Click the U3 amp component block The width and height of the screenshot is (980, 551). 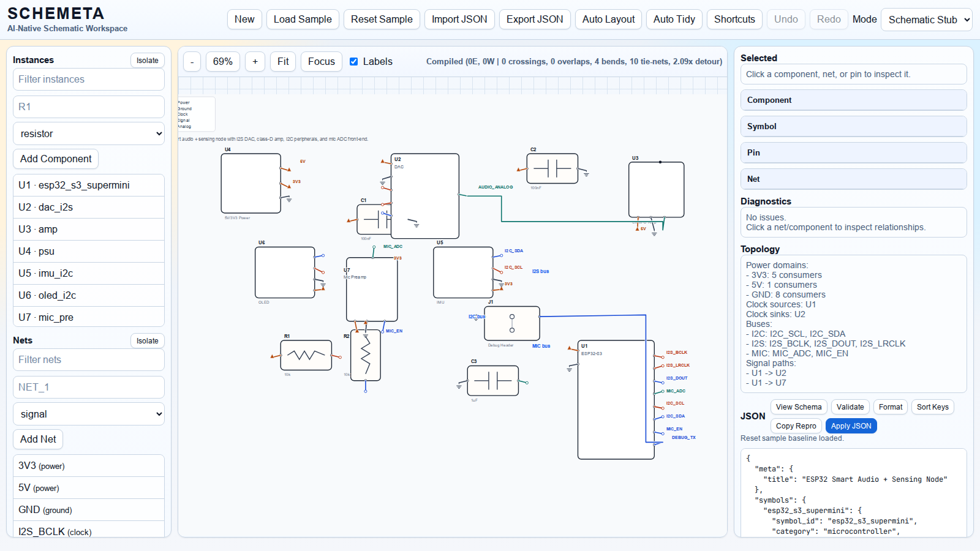656,189
